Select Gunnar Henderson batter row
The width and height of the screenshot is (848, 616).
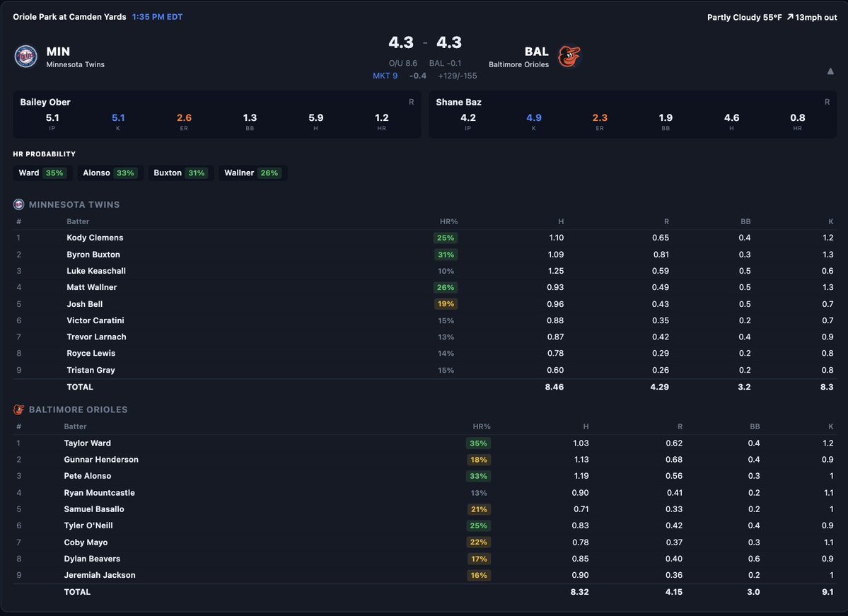coord(424,459)
